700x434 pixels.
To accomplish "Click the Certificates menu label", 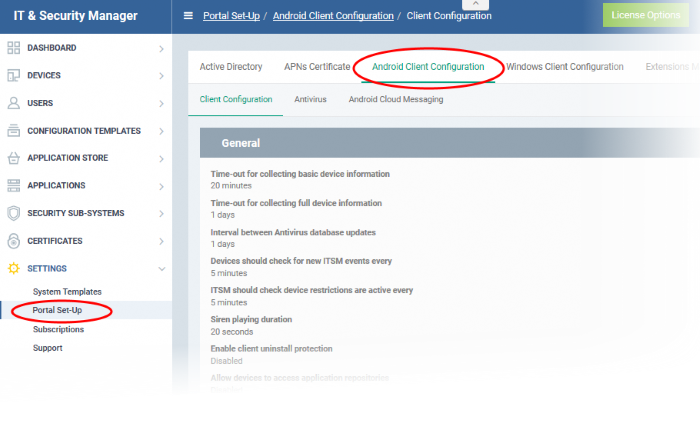I will pyautogui.click(x=55, y=241).
